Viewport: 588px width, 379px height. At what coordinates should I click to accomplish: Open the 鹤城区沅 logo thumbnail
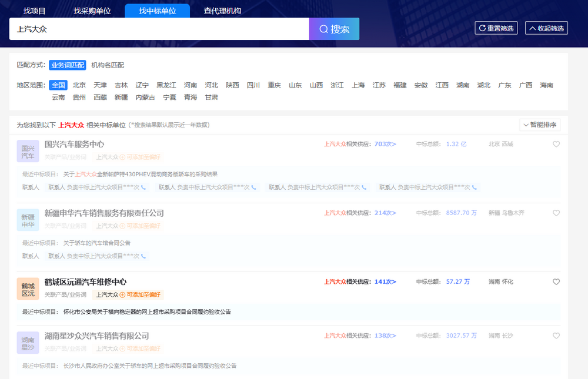coord(28,289)
